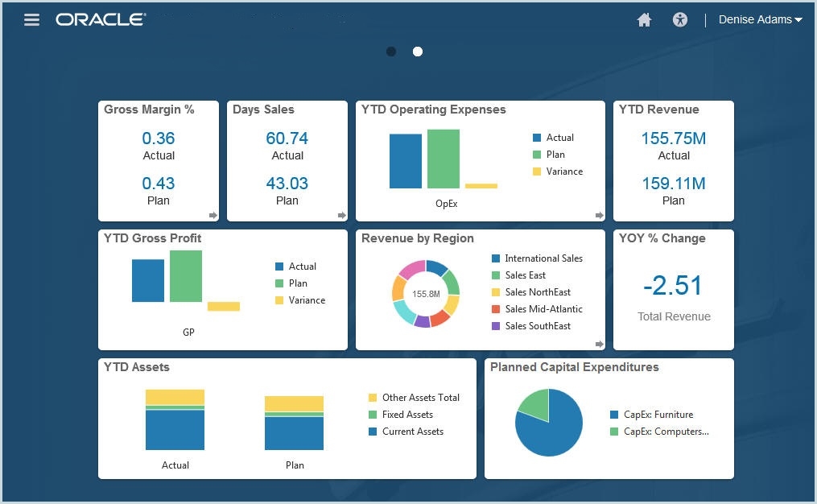Toggle Fixed Assets in YTD Assets legend

tap(406, 415)
